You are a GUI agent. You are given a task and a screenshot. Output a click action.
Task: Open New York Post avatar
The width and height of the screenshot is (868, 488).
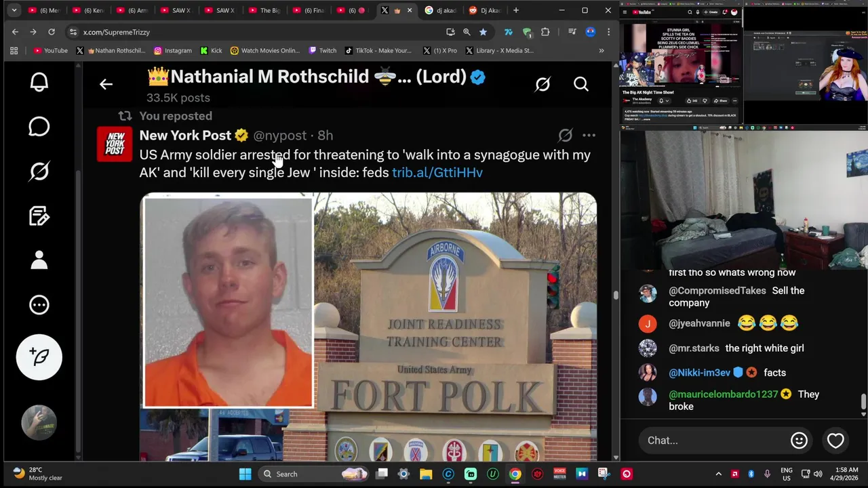tap(115, 144)
